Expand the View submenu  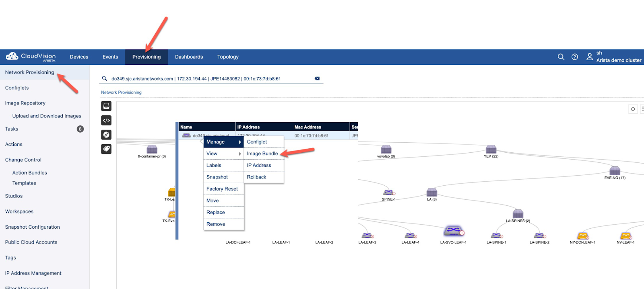(223, 154)
